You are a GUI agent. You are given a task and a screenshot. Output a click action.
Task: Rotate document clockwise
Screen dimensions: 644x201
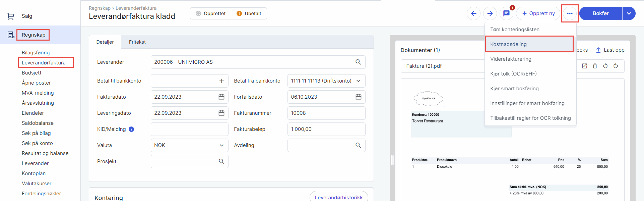[616, 66]
